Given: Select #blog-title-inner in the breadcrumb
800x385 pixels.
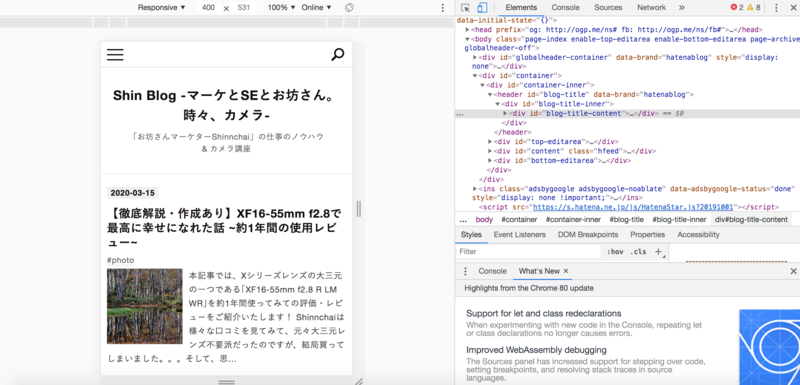Looking at the screenshot, I should [x=679, y=220].
